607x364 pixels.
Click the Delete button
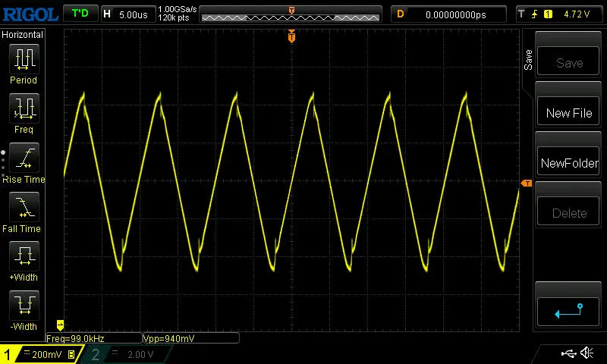point(568,212)
